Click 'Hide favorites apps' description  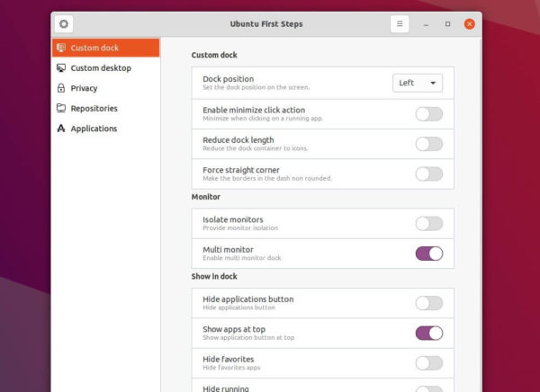click(x=231, y=368)
